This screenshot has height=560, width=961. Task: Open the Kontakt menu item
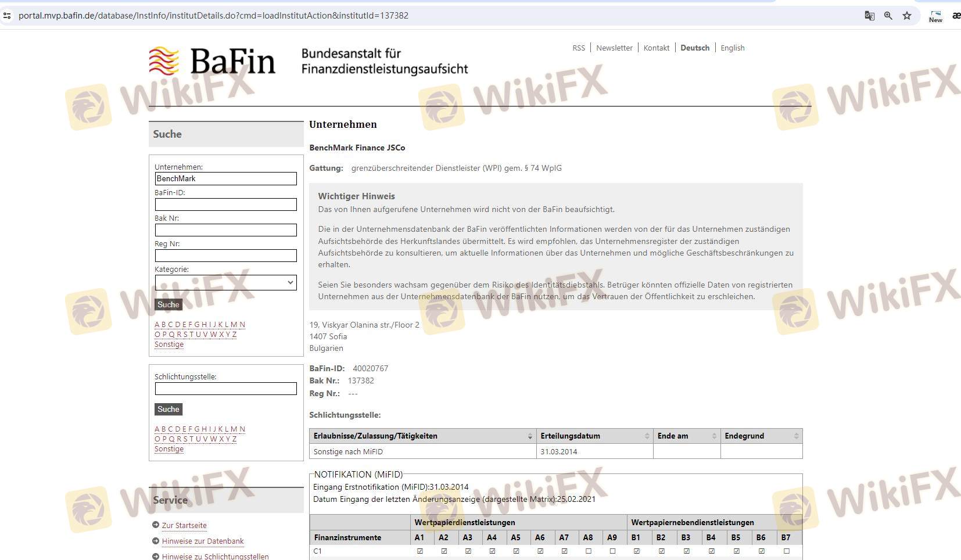point(656,48)
